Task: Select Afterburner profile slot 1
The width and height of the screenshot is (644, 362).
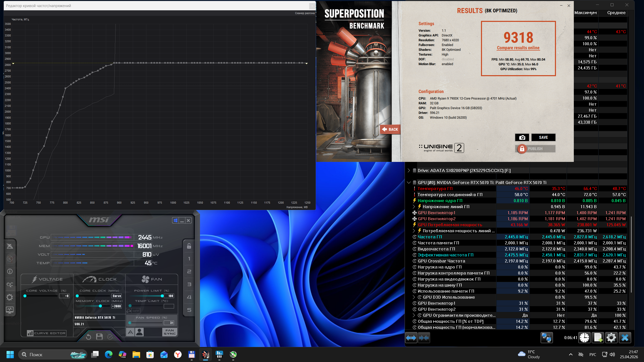Action: coord(189,259)
